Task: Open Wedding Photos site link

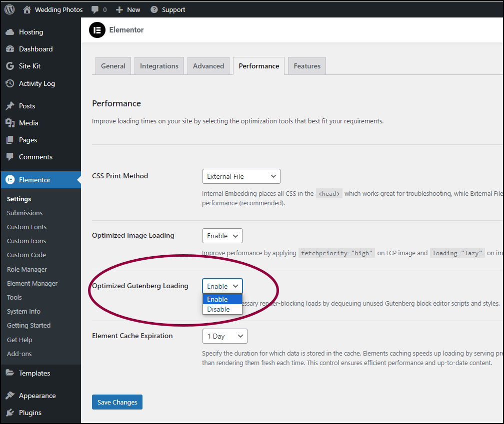Action: coord(59,9)
